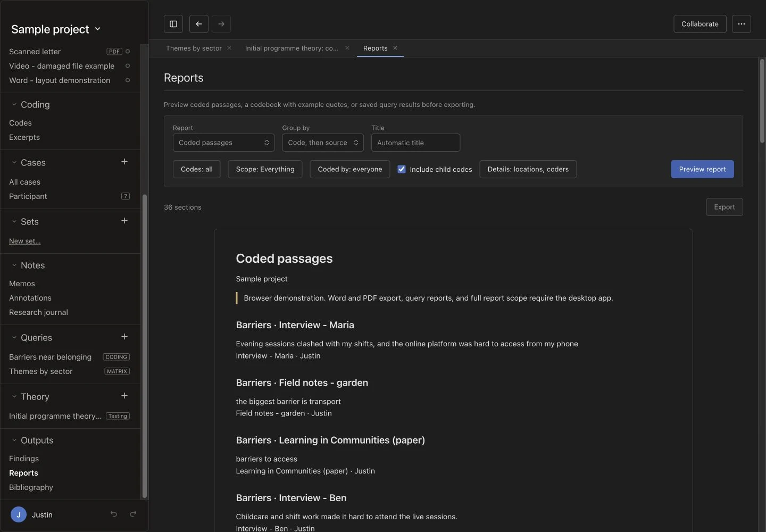
Task: Click the redo arrow beside Justin
Action: pyautogui.click(x=133, y=514)
